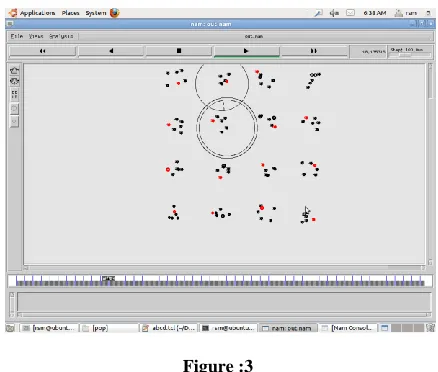Viewport: 438px width, 372px height.
Task: Open the Places menu
Action: pyautogui.click(x=70, y=13)
